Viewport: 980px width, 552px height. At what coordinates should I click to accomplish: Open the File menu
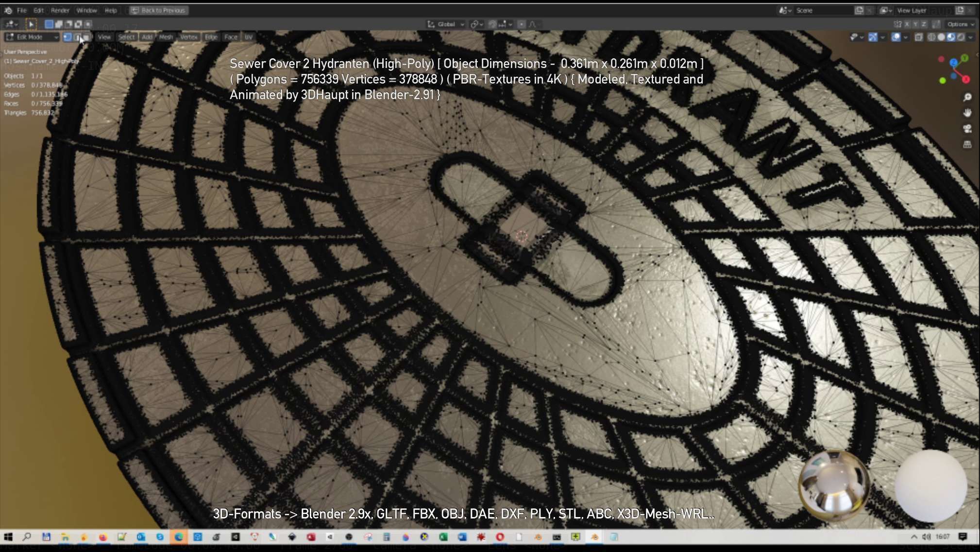coord(22,10)
